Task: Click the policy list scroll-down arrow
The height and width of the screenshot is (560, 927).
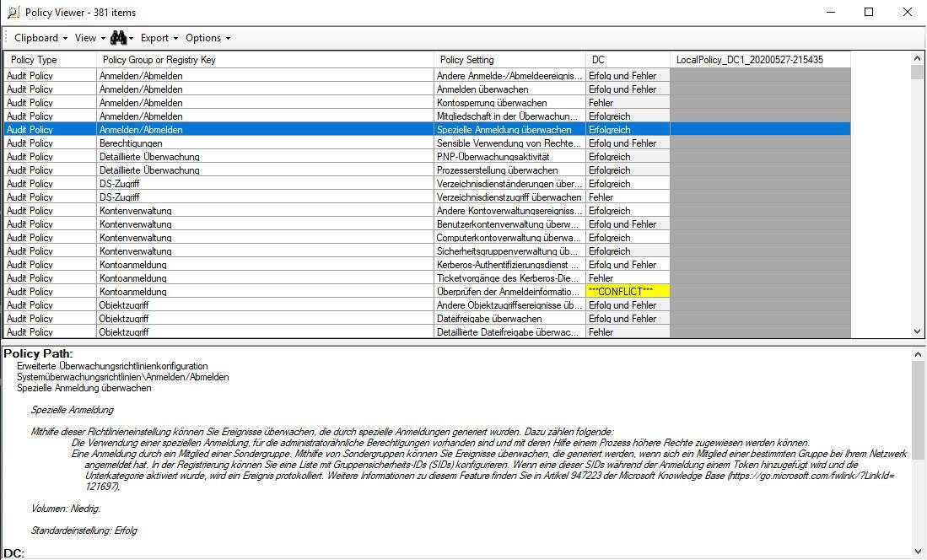Action: point(918,332)
